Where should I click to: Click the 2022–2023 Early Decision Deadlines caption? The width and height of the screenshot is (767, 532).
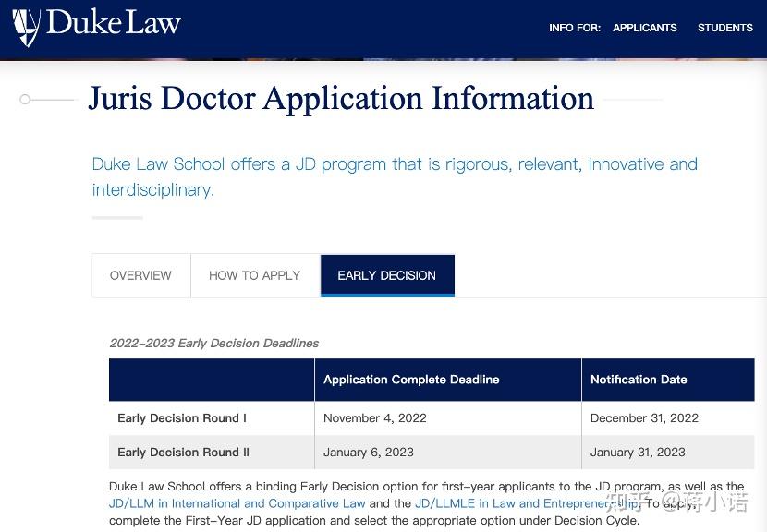(x=213, y=343)
